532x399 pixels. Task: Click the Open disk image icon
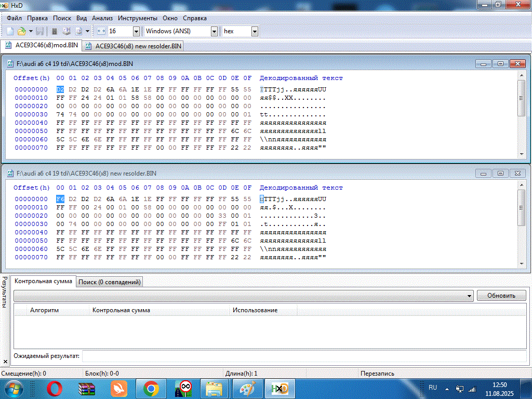tap(79, 31)
